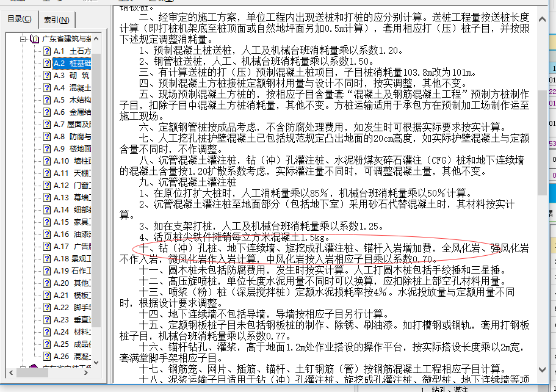Viewport: 556px width, 392px height.
Task: Click the topic icon next to A.14 细部
Action: coord(47,209)
